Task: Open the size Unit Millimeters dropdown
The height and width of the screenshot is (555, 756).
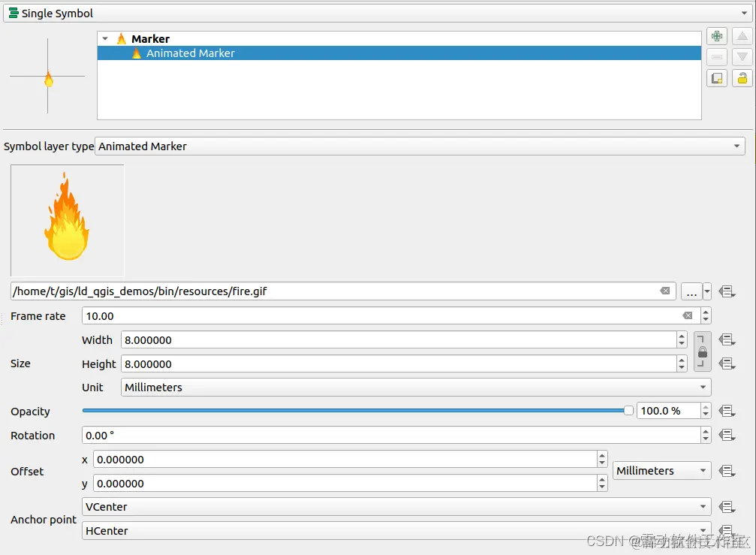Action: 416,388
